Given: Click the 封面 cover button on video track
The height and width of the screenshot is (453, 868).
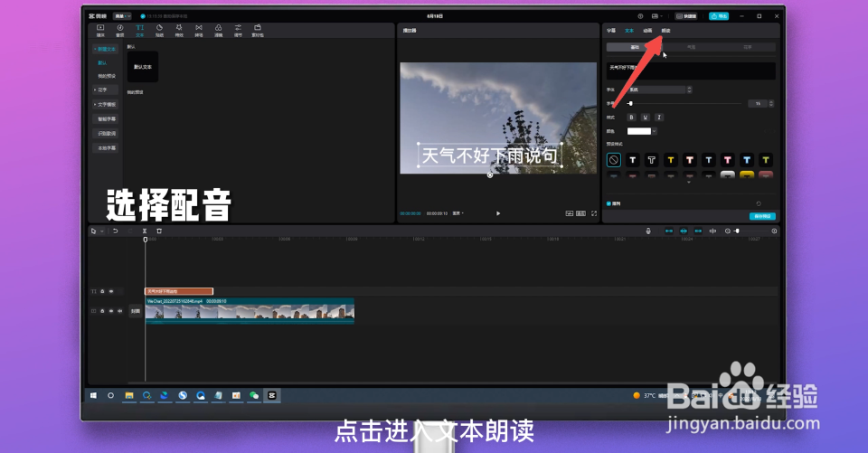Looking at the screenshot, I should click(x=135, y=311).
